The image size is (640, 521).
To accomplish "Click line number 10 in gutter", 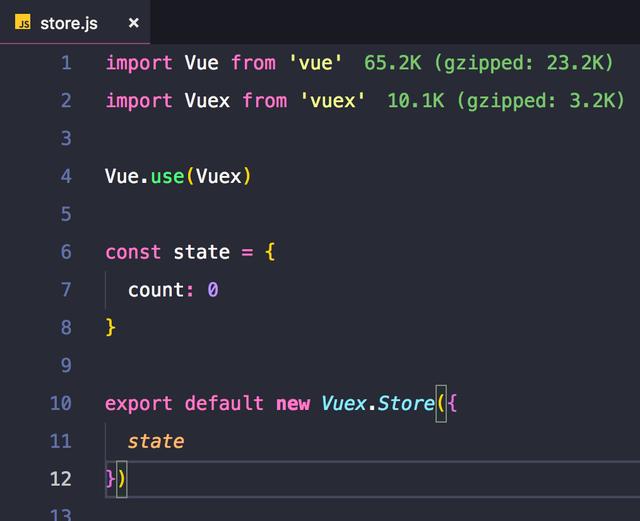I will 61,404.
